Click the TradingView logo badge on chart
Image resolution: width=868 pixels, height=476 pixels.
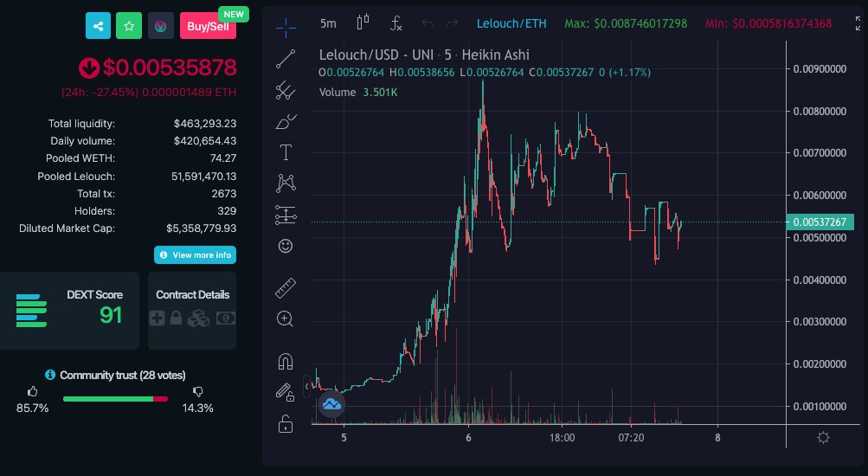(x=331, y=404)
